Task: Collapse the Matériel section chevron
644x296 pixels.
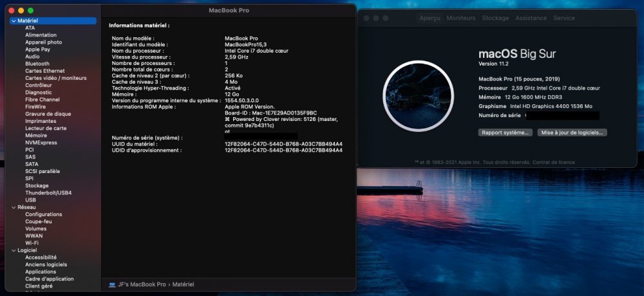Action: click(14, 21)
